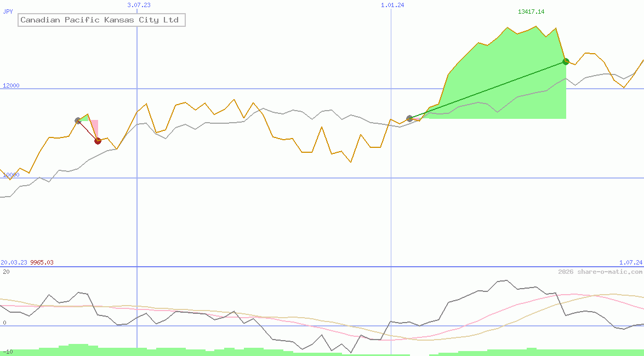Image resolution: width=644 pixels, height=356 pixels.
Task: Select the 3.07.23 date label
Action: coord(139,5)
